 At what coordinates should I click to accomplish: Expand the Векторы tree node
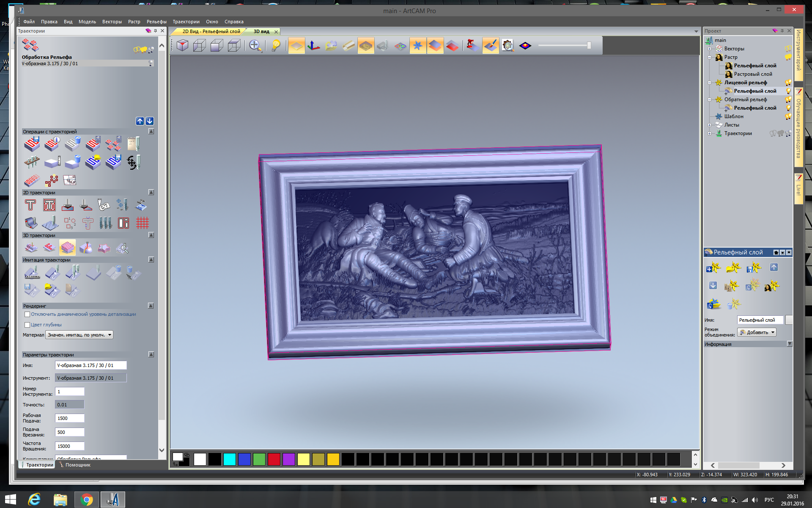[x=709, y=49]
